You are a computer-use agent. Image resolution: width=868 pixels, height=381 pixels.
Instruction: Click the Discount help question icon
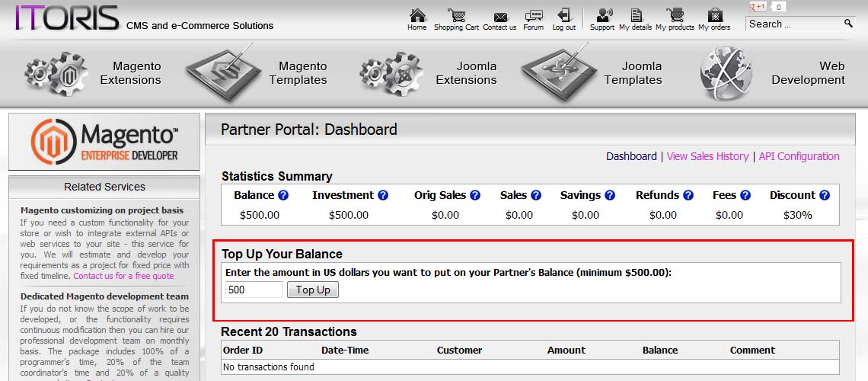(x=825, y=195)
